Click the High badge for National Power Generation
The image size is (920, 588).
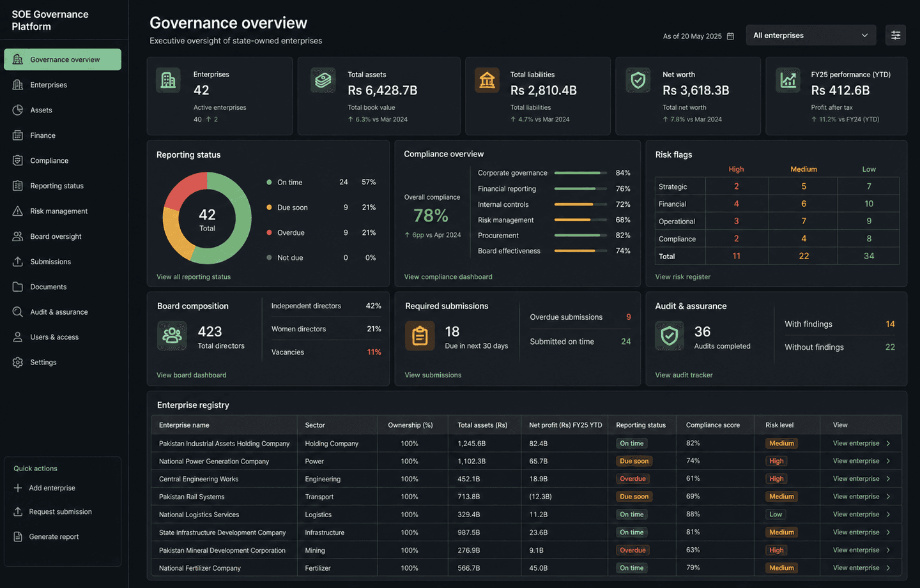[x=776, y=461]
